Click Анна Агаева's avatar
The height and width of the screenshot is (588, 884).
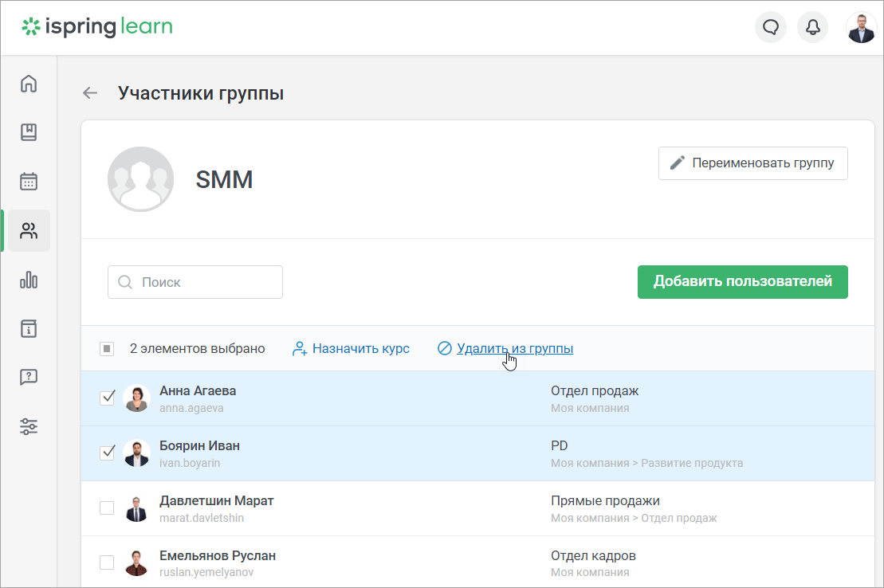click(x=136, y=398)
